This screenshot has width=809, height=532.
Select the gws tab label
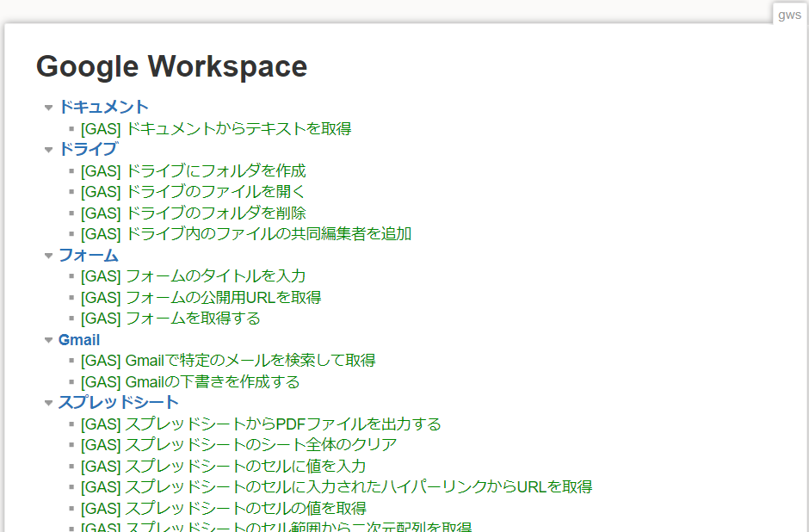pos(788,13)
